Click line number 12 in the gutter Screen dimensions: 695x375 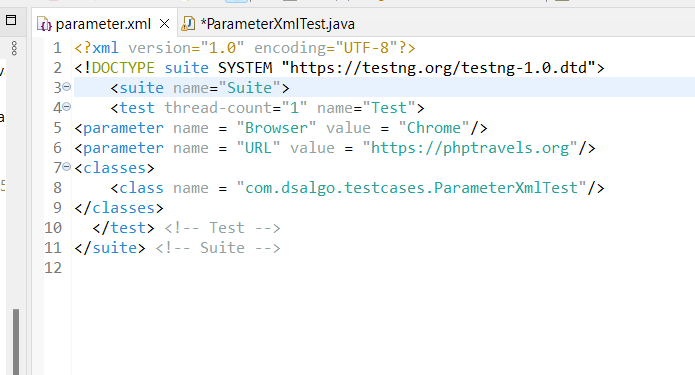point(53,267)
